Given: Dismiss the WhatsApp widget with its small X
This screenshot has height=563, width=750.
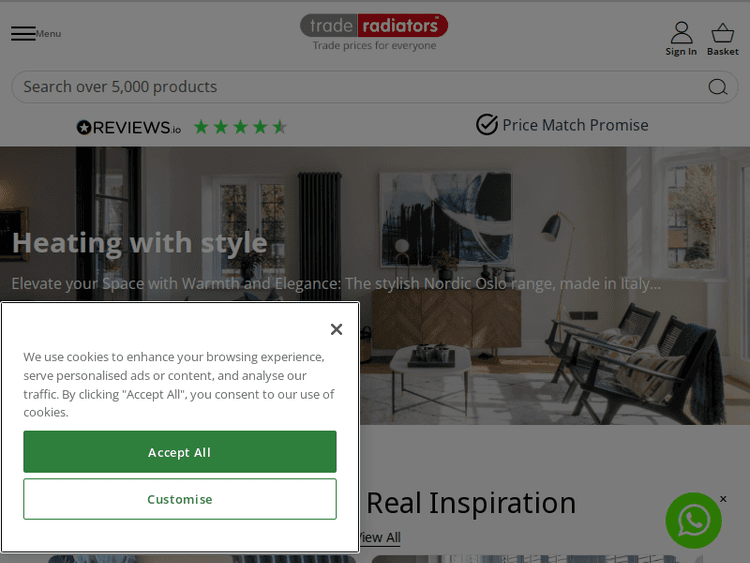Looking at the screenshot, I should coord(723,499).
